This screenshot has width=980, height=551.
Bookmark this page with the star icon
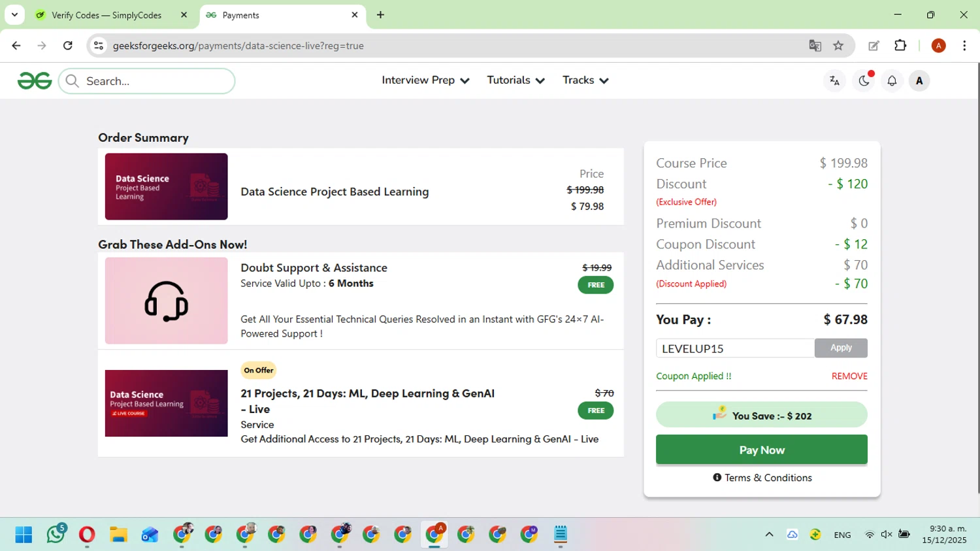point(838,46)
